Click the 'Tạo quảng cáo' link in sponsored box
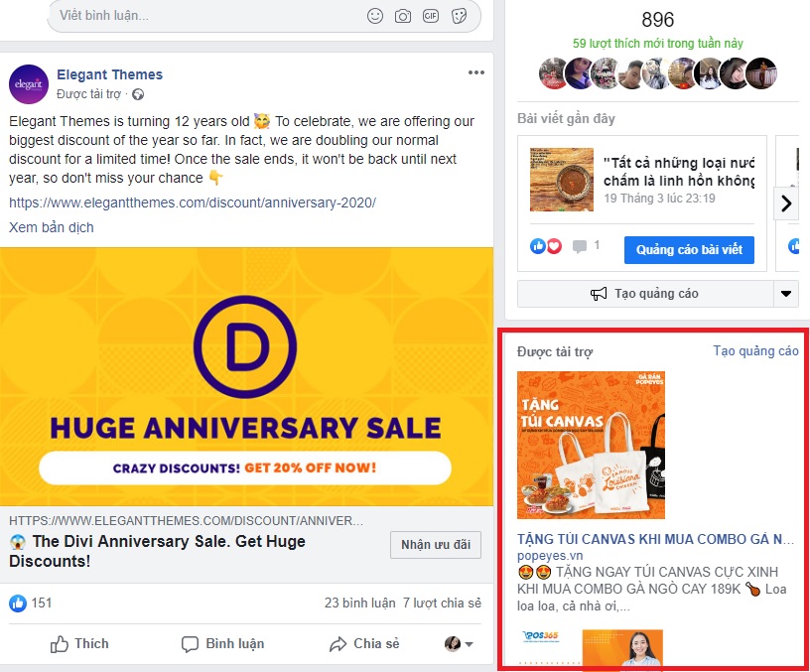This screenshot has width=810, height=672. click(x=755, y=350)
